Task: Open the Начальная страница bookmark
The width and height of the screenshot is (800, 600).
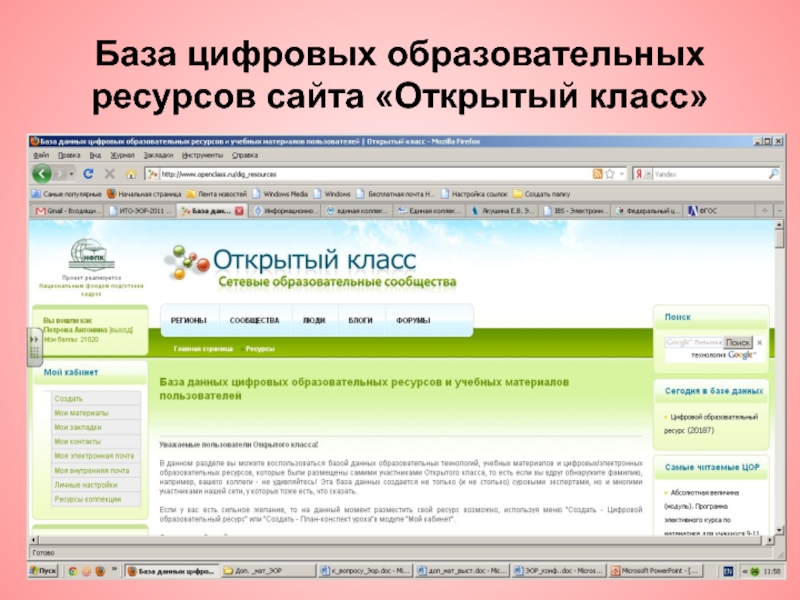Action: click(x=144, y=194)
